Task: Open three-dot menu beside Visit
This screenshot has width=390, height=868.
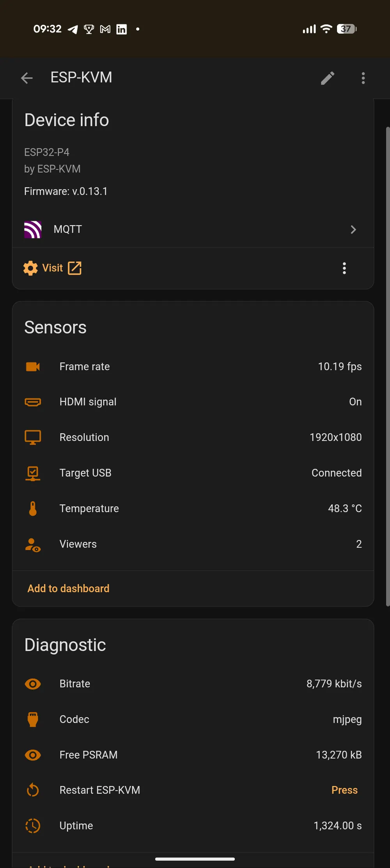Action: [x=344, y=268]
